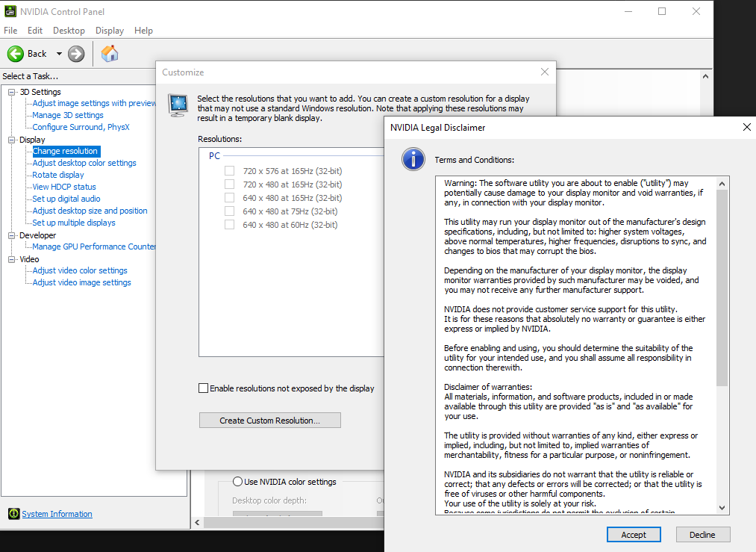Check the 720 x 576 at 165Hz resolution

point(230,171)
